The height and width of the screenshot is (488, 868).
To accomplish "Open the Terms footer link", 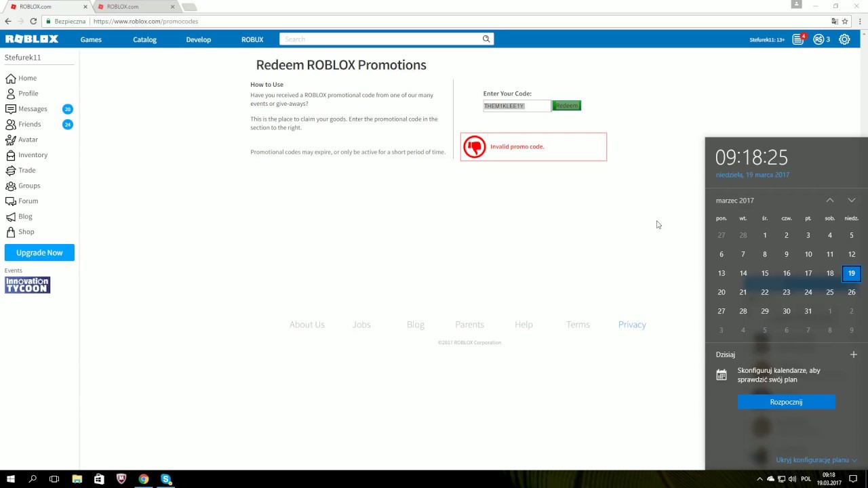I will (578, 325).
